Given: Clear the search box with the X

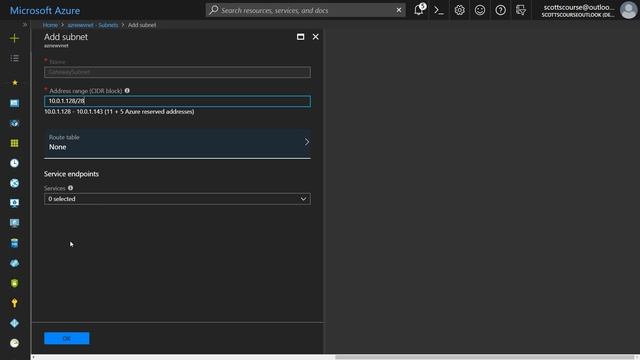Looking at the screenshot, I should coord(399,10).
